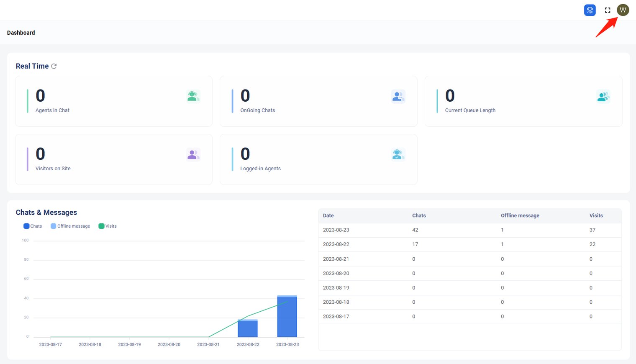
Task: Click the Logged-in Agents icon
Action: 398,155
